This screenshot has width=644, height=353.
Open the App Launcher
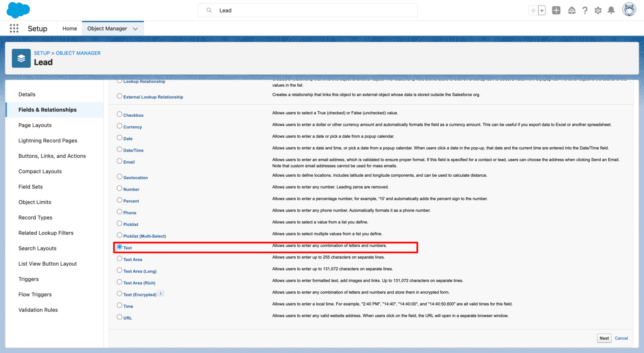click(x=14, y=28)
